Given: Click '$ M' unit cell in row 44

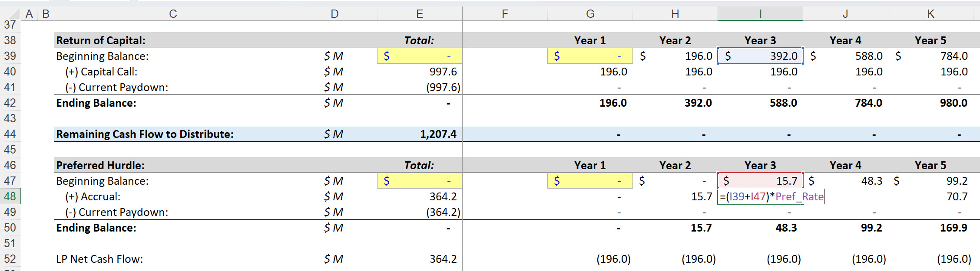Looking at the screenshot, I should (334, 134).
